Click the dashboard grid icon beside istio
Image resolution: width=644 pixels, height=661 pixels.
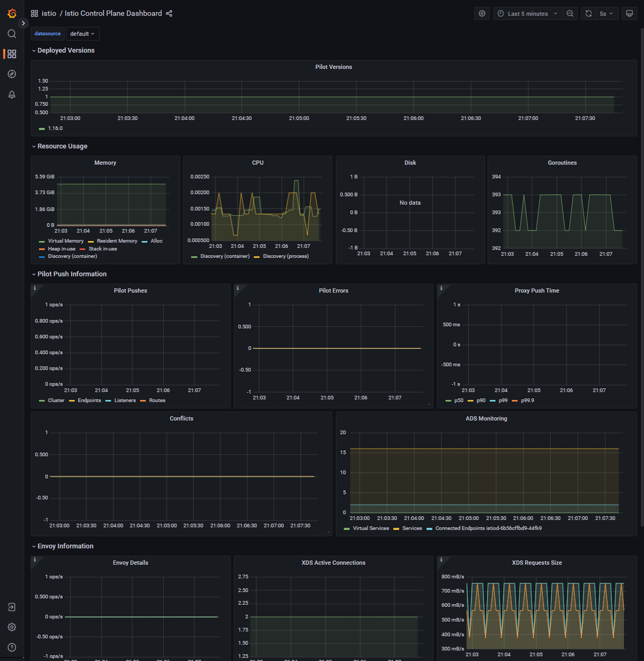click(34, 14)
